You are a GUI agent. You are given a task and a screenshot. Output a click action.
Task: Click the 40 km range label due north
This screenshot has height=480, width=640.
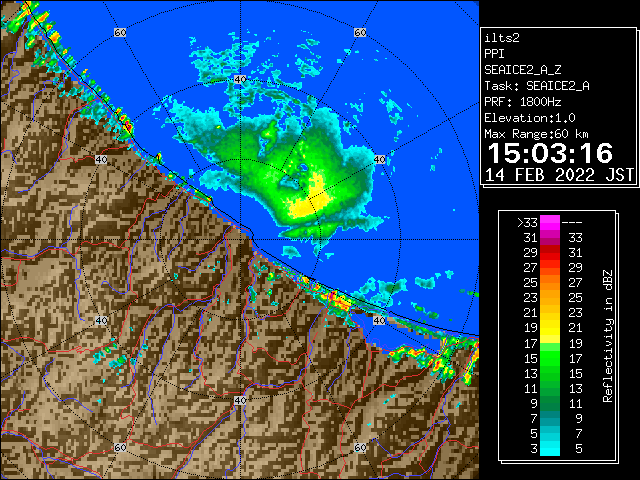pos(240,79)
